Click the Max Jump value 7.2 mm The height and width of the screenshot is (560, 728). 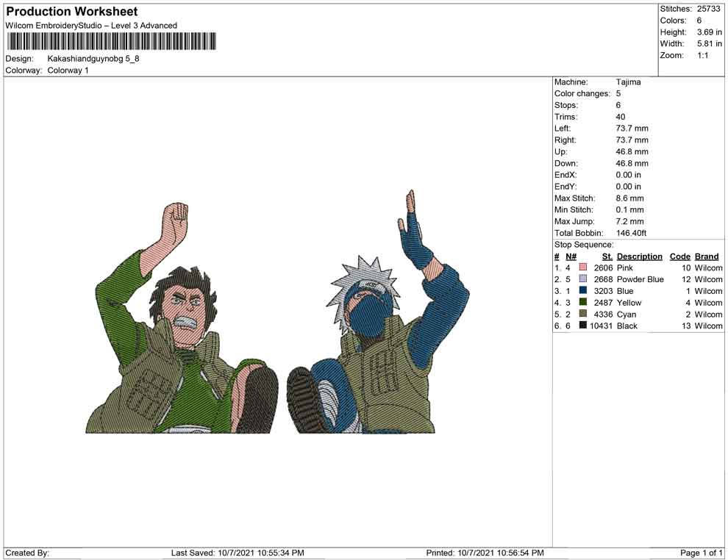629,221
